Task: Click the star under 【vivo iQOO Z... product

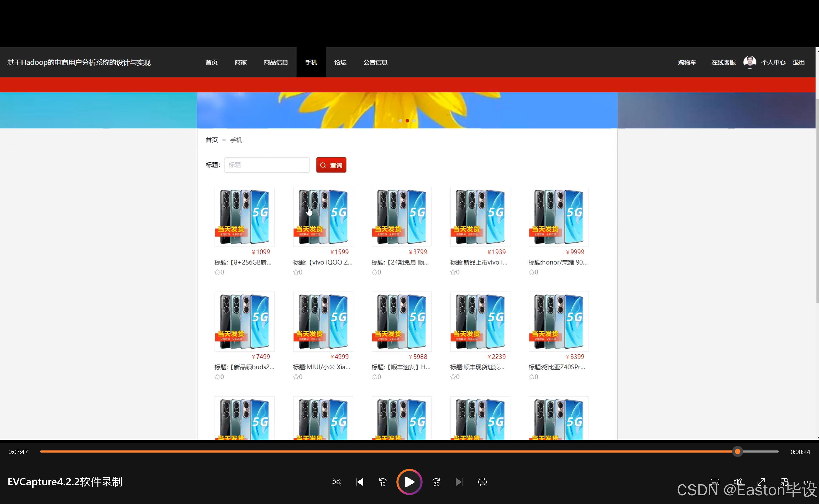Action: 296,272
